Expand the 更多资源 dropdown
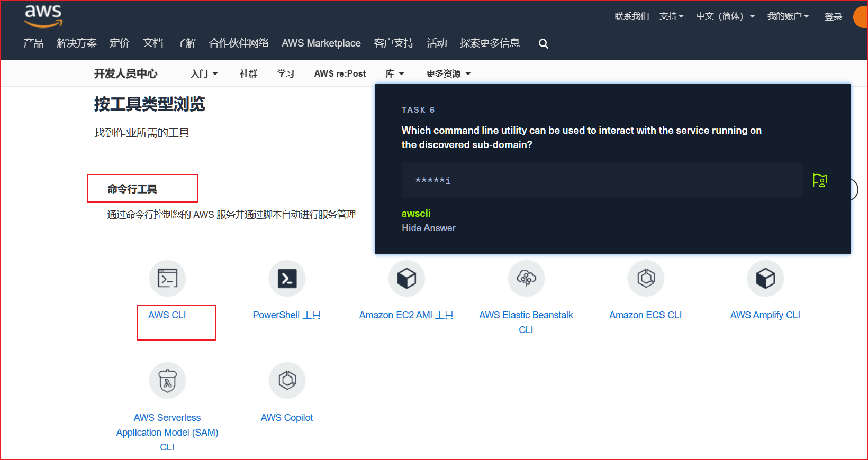Viewport: 868px width, 460px height. tap(448, 73)
